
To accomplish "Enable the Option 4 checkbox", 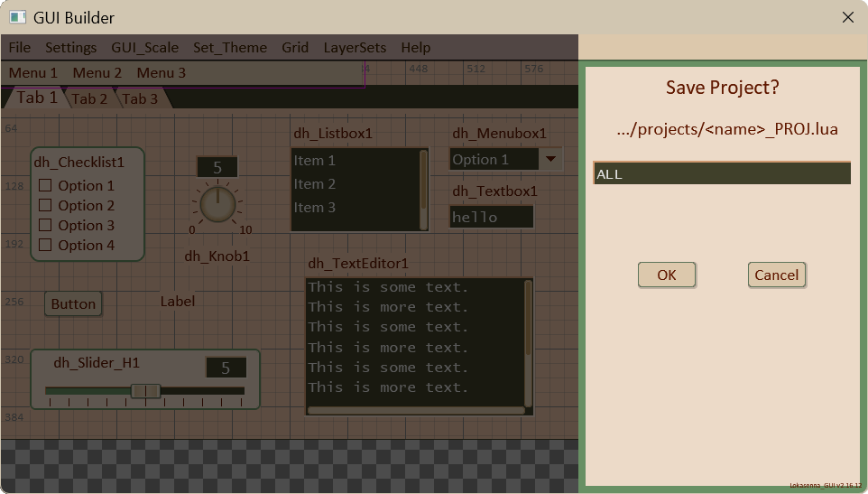I will click(45, 245).
